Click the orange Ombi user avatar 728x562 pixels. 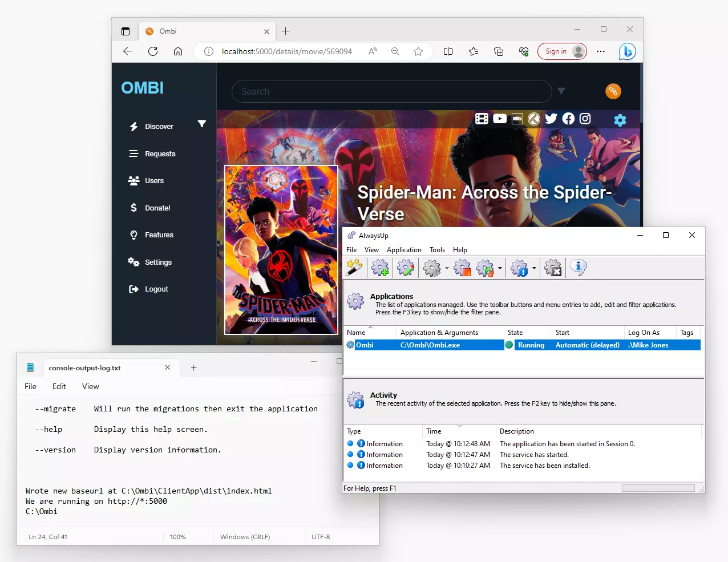(613, 91)
